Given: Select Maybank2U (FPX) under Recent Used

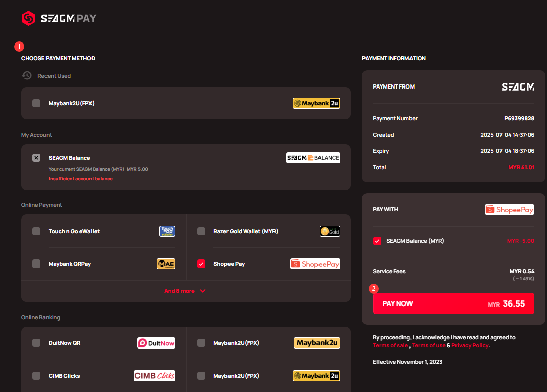Looking at the screenshot, I should point(36,103).
